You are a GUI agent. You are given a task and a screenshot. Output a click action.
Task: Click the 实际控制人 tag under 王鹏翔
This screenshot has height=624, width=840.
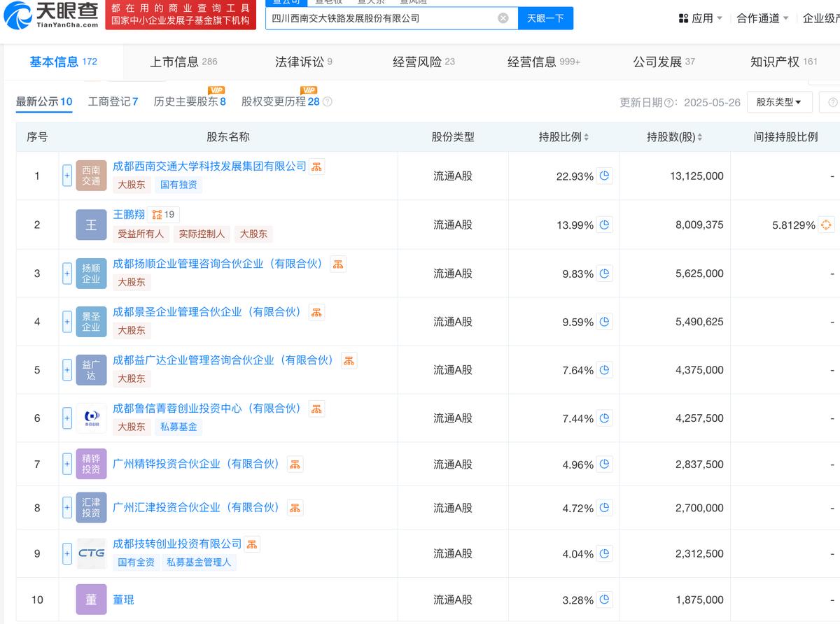[x=202, y=234]
